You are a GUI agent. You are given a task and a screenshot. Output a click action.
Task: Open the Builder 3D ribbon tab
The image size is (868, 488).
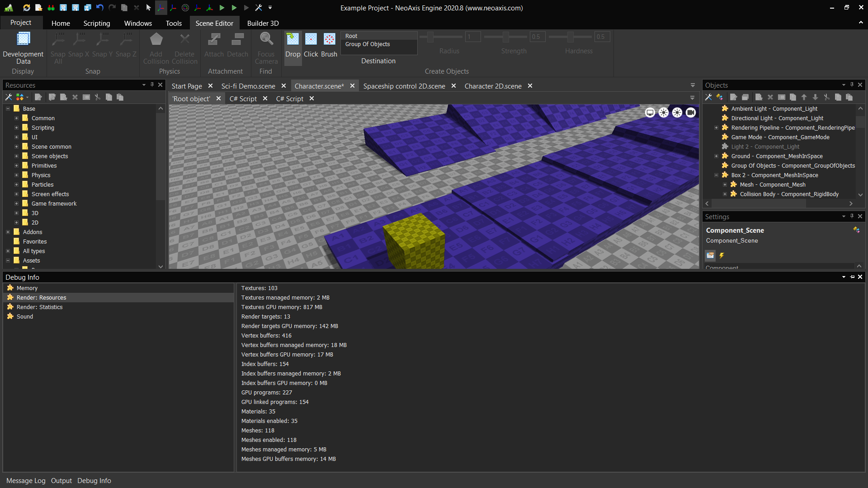coord(263,23)
